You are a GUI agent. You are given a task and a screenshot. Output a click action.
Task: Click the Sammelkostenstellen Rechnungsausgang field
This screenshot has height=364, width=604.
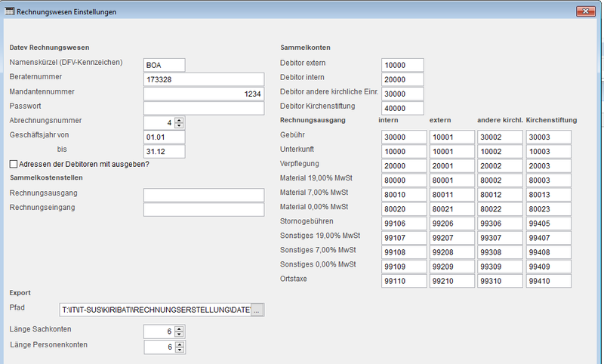[204, 195]
